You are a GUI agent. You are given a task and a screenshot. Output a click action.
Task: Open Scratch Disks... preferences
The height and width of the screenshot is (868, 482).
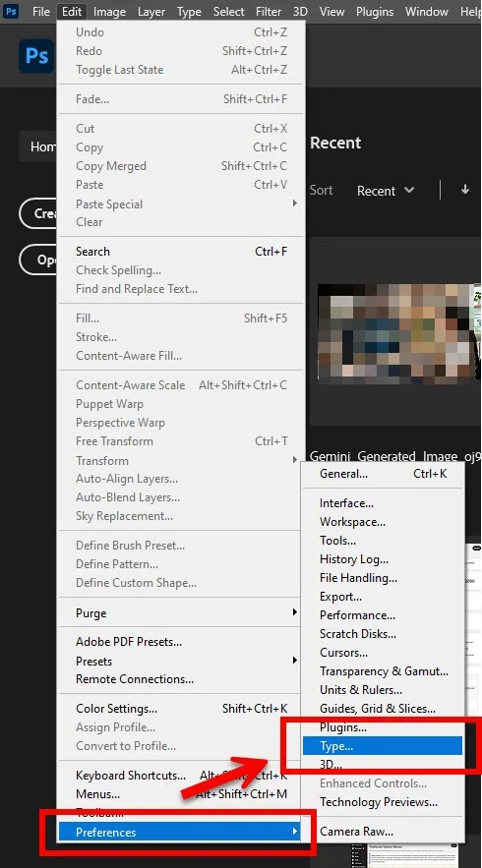click(383, 634)
